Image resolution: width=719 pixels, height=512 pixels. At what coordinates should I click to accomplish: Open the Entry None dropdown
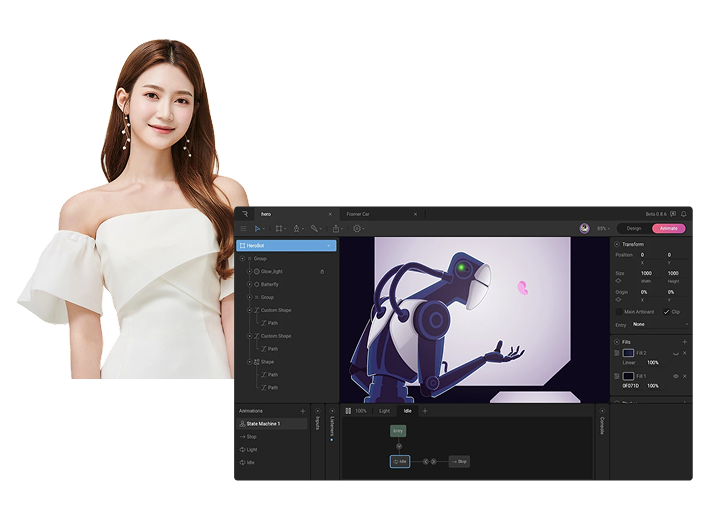pyautogui.click(x=660, y=325)
